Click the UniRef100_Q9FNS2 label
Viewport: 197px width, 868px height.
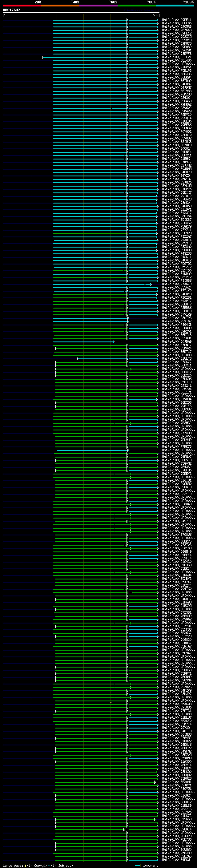[176, 128]
